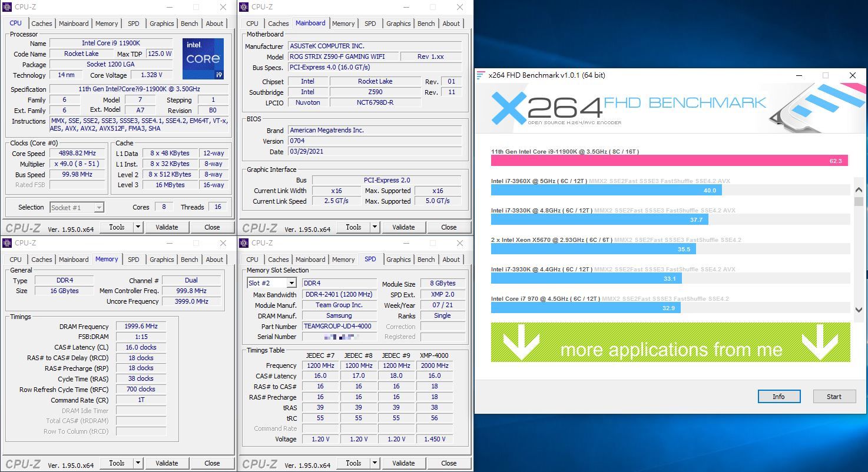
Task: Expand the Socket #1 selection dropdown
Action: point(99,207)
